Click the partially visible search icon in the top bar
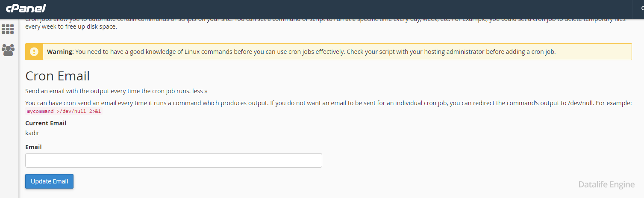 point(642,9)
